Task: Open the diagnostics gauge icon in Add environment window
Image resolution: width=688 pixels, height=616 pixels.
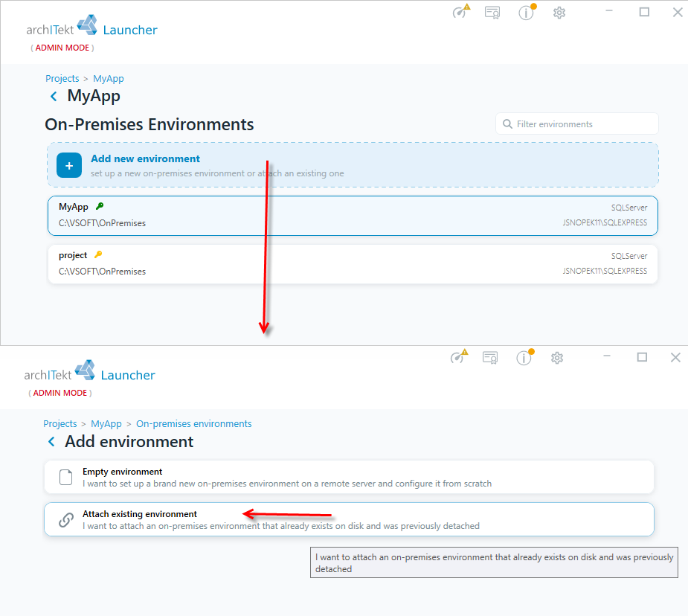Action: click(x=458, y=357)
